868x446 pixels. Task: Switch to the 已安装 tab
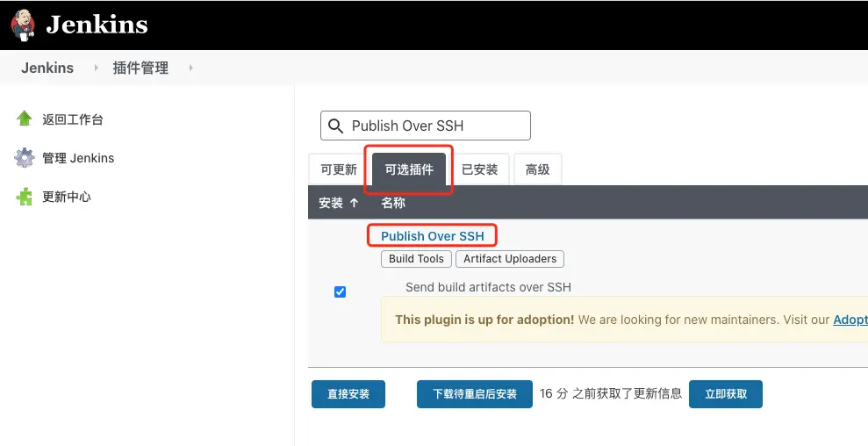coord(479,169)
